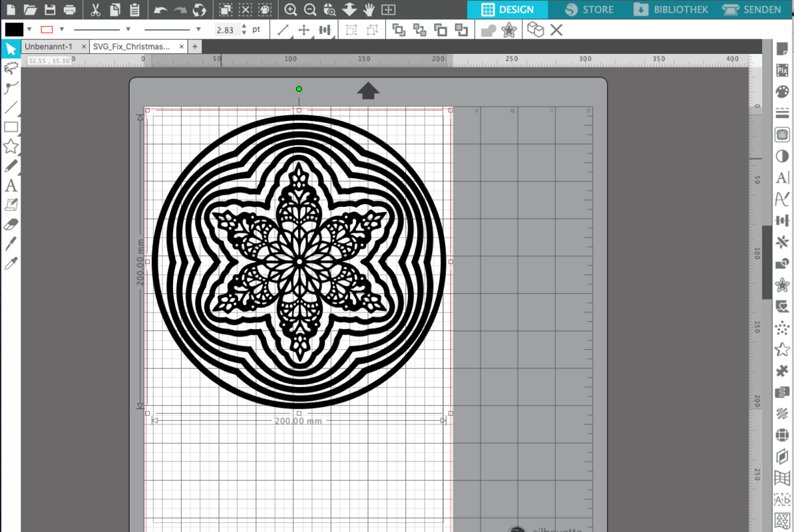Activate the Pan hand tool
The image size is (794, 532).
369,10
